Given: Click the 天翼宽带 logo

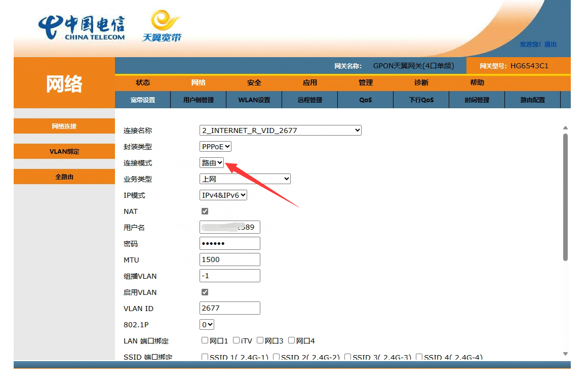Looking at the screenshot, I should tap(162, 26).
